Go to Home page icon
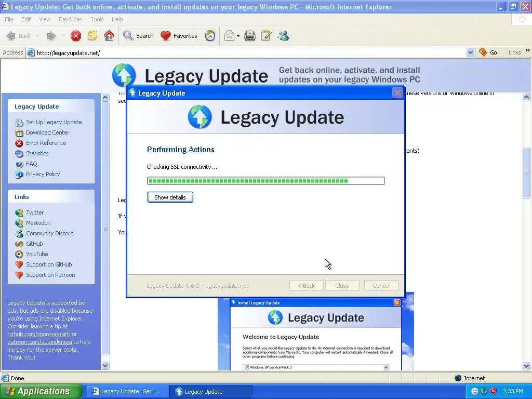The image size is (532, 399). pyautogui.click(x=109, y=36)
